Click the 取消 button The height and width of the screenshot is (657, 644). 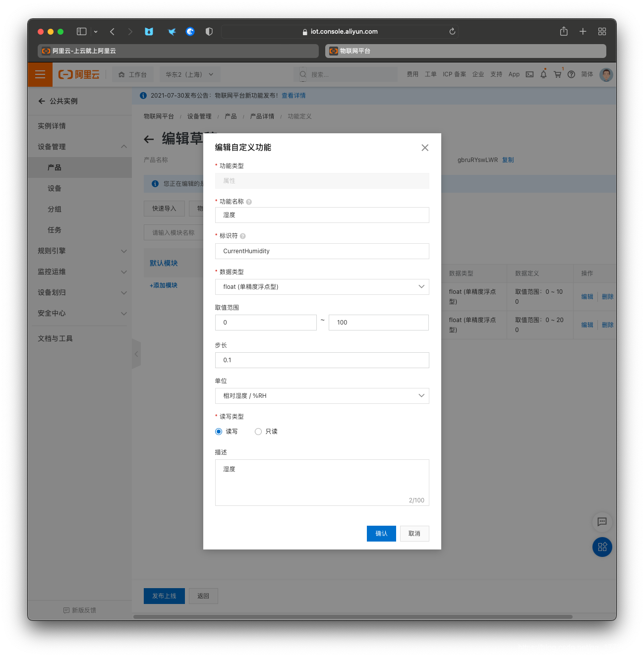coord(414,534)
